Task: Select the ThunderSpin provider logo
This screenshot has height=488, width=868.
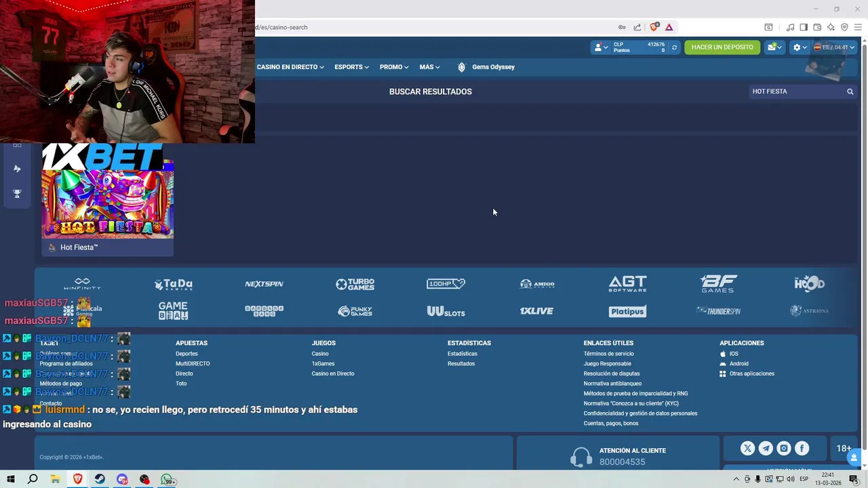Action: (x=718, y=311)
